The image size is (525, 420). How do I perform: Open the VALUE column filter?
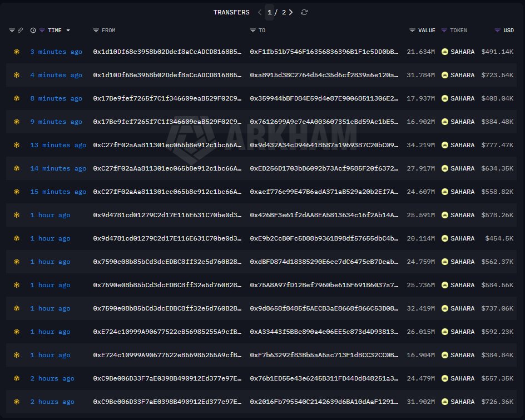pos(412,31)
